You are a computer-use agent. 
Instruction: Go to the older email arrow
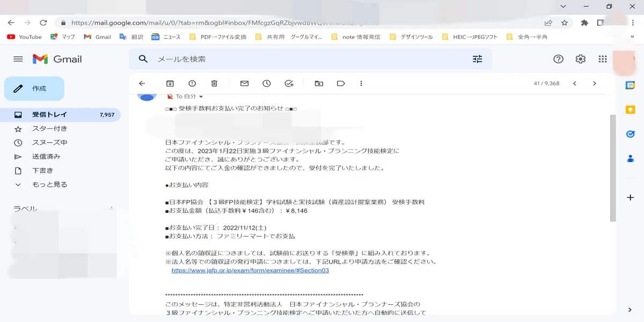(594, 84)
